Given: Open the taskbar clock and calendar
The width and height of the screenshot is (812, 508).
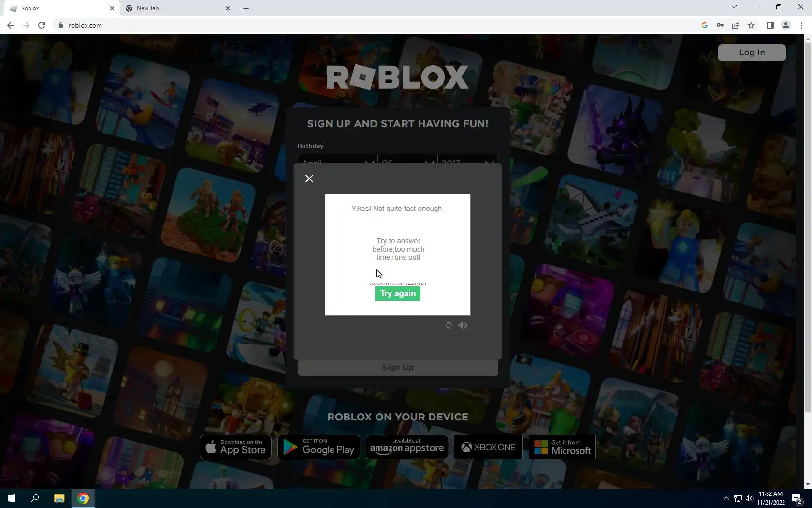Looking at the screenshot, I should (771, 498).
